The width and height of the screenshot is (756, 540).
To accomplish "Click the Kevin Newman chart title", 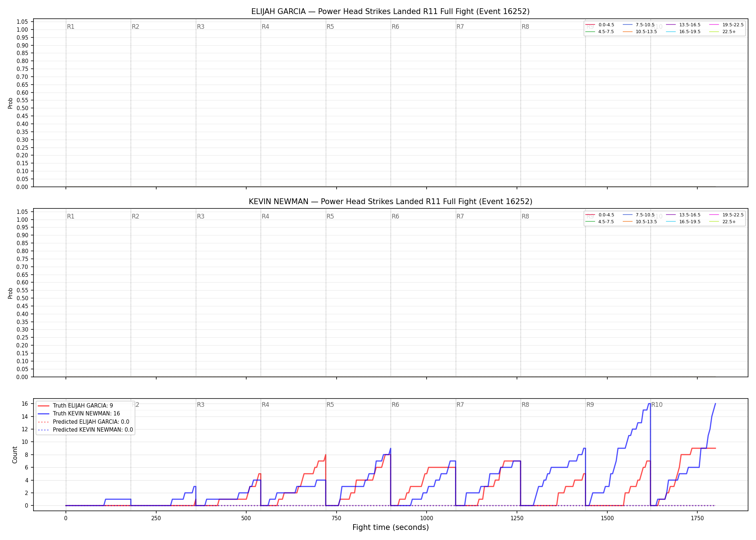I will point(390,202).
